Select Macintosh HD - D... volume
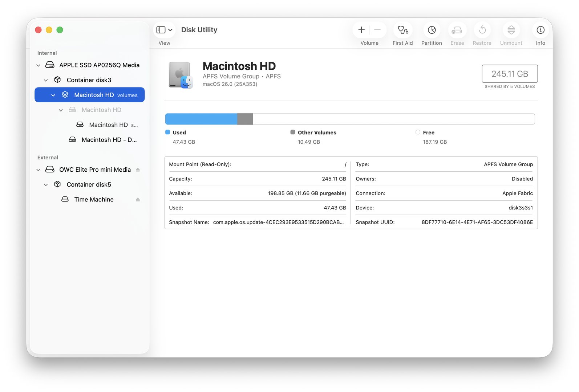579x392 pixels. tap(89, 140)
